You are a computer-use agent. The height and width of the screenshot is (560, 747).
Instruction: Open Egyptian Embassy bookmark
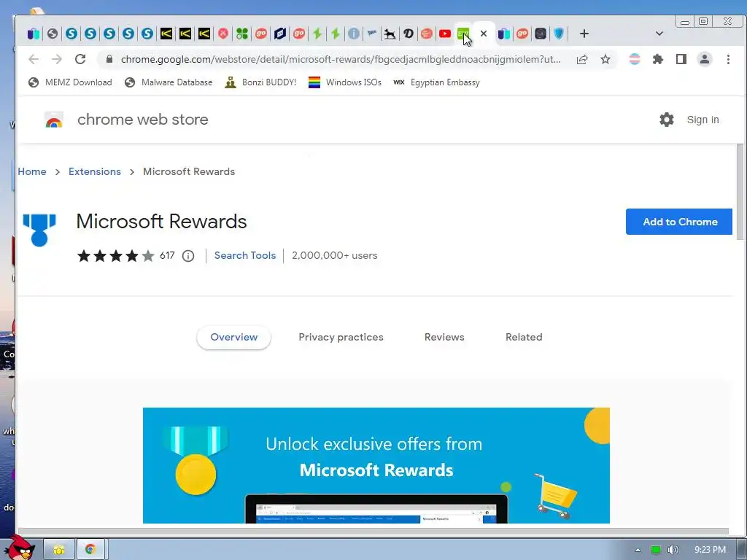click(436, 82)
